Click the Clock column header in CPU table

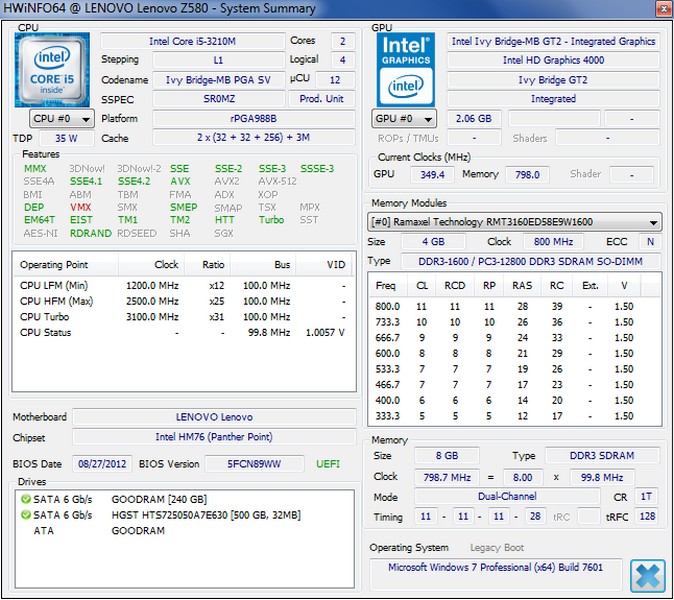(152, 265)
